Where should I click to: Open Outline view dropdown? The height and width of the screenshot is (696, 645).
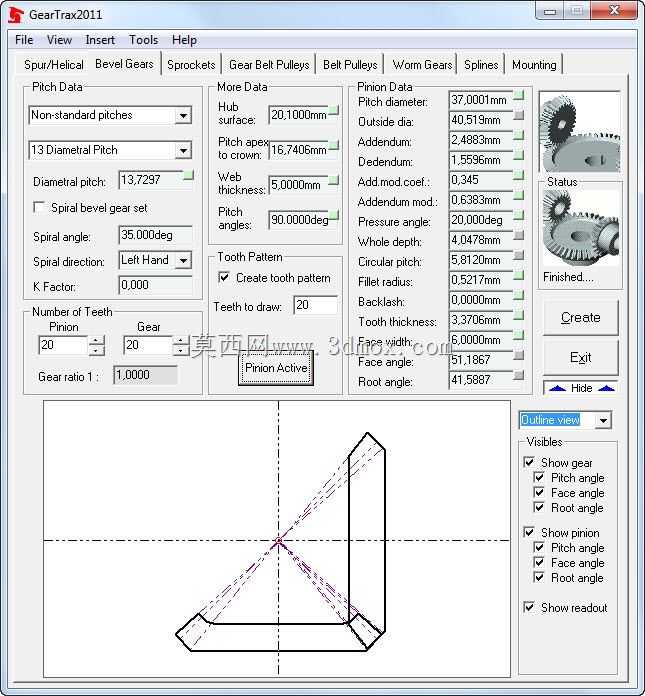tap(603, 420)
